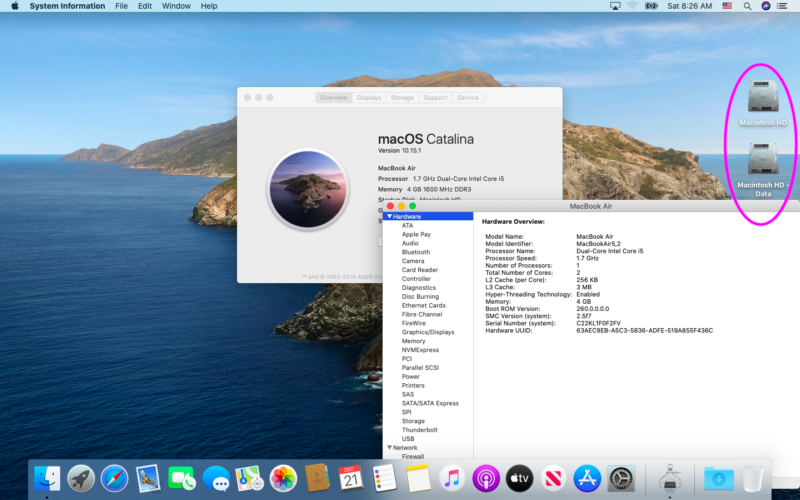Open the US flag input source menu
800x500 pixels.
[x=727, y=6]
